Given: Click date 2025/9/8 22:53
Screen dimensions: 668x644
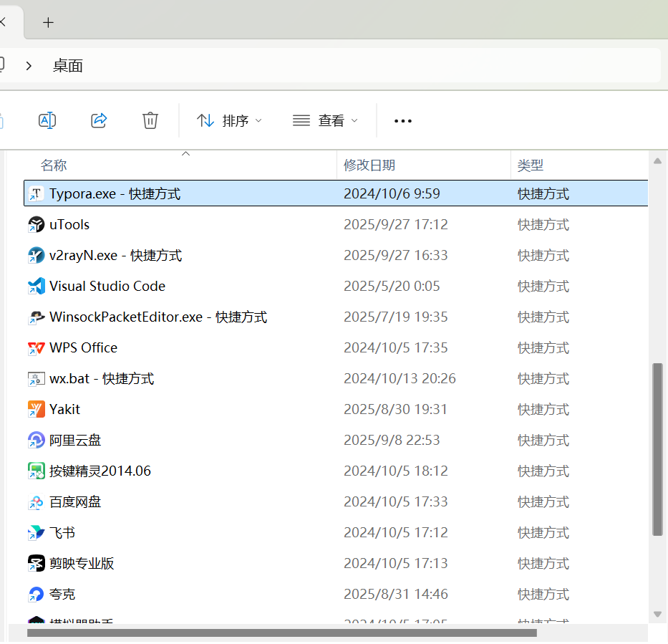Looking at the screenshot, I should point(392,441).
